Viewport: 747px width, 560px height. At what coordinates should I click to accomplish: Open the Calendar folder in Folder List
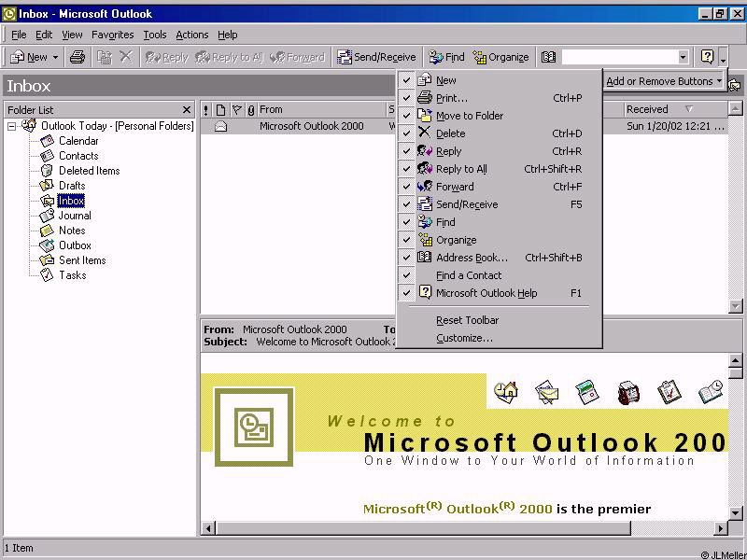tap(78, 141)
